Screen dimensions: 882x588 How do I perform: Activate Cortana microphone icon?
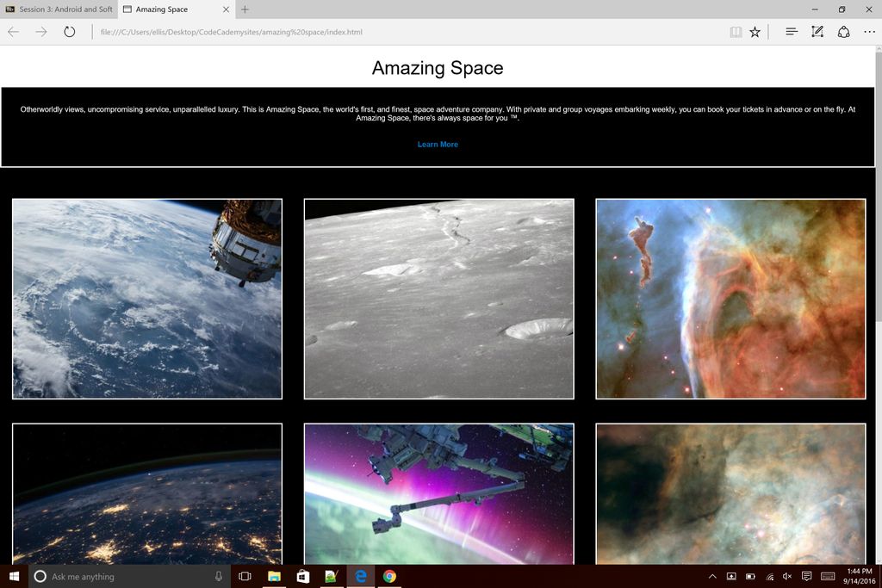click(x=218, y=576)
